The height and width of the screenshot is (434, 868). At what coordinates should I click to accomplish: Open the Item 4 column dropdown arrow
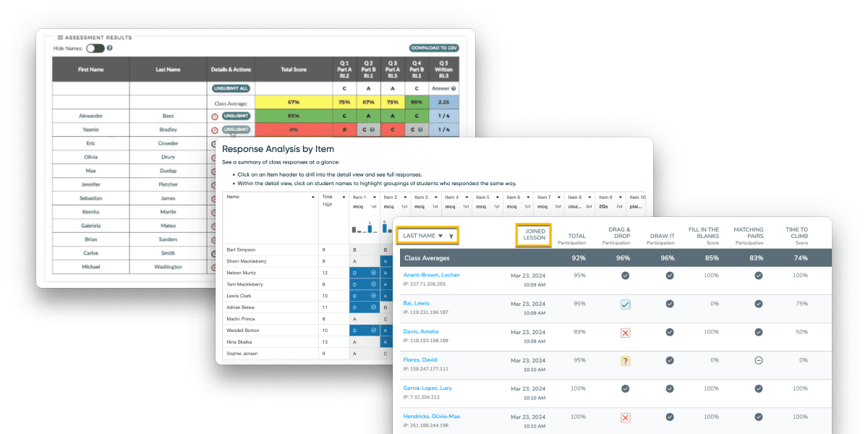click(x=467, y=197)
